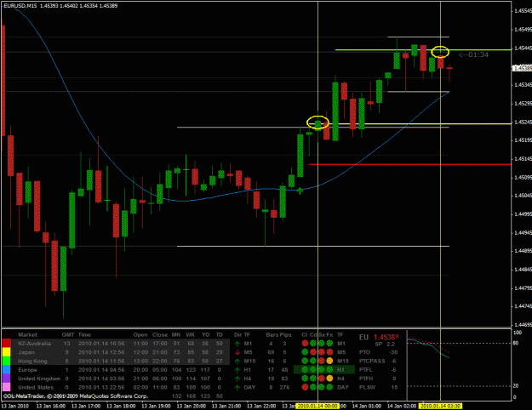Click the blue Europe session color swatch

[x=7, y=370]
